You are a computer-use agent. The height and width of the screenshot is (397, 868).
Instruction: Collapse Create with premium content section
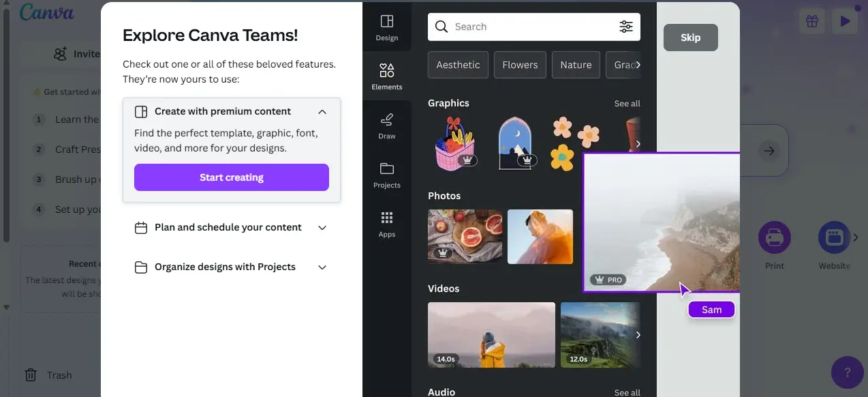tap(322, 111)
